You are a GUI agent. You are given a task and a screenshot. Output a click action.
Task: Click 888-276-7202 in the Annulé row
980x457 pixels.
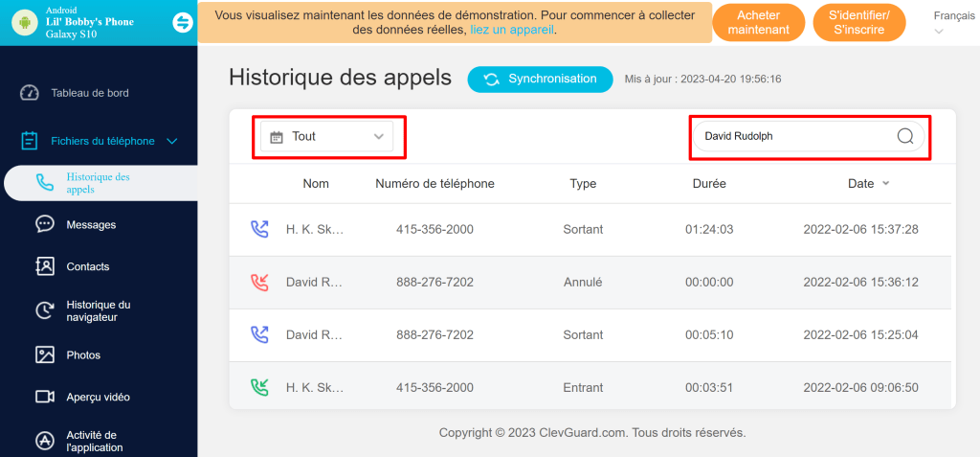click(x=435, y=283)
